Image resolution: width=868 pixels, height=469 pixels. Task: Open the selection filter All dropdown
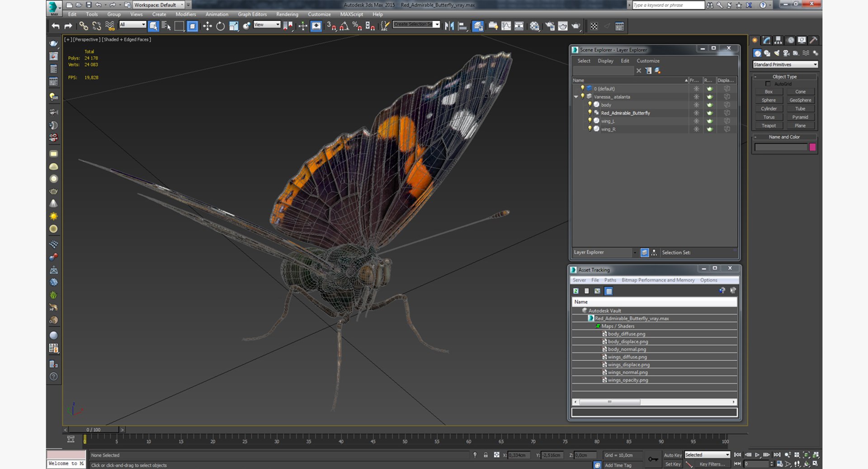pyautogui.click(x=132, y=24)
